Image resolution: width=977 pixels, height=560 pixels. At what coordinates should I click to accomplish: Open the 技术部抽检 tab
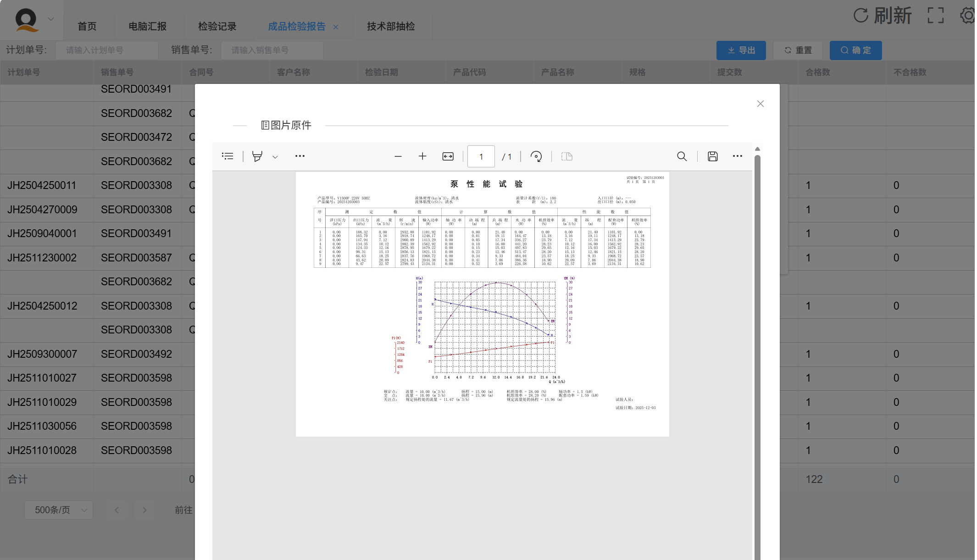point(391,27)
